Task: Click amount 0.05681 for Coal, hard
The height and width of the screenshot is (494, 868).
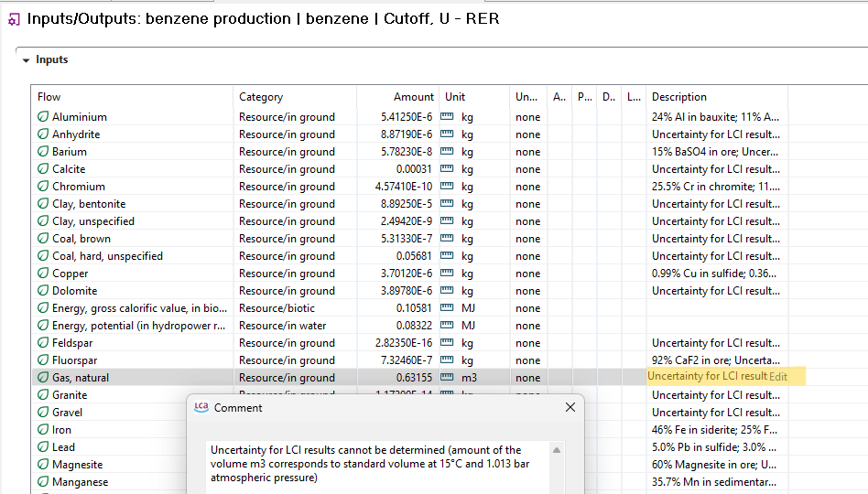Action: 415,255
